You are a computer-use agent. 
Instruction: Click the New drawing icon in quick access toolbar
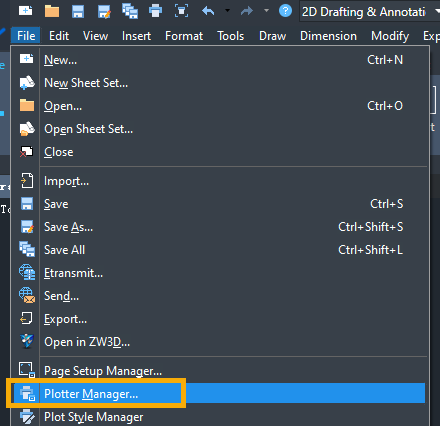[25, 11]
